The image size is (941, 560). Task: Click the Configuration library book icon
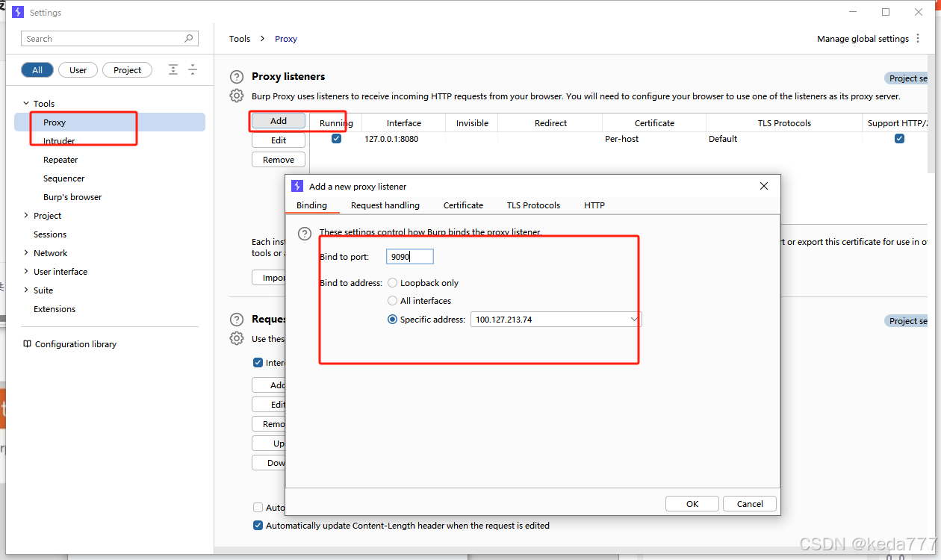click(27, 344)
